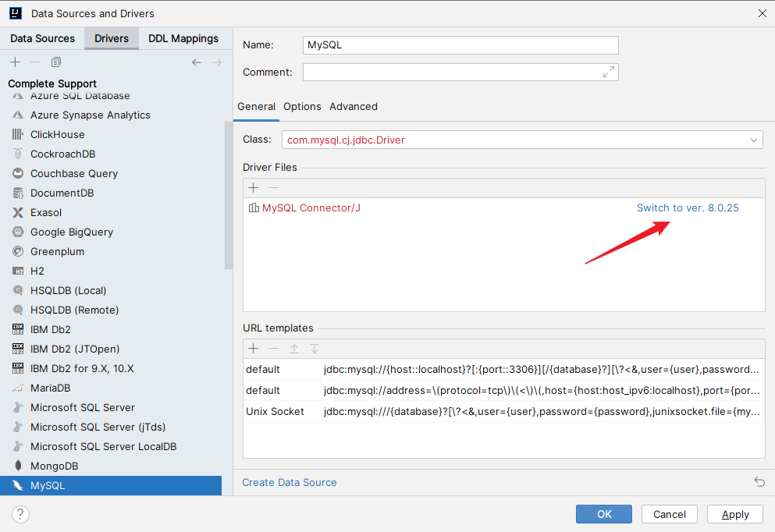Image resolution: width=775 pixels, height=532 pixels.
Task: Select the Advanced tab
Action: pyautogui.click(x=353, y=106)
